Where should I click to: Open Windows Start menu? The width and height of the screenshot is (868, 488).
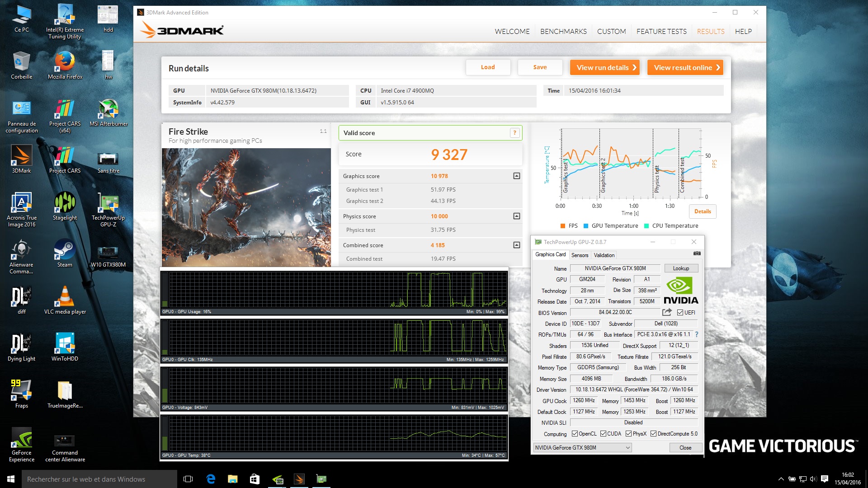tap(11, 479)
